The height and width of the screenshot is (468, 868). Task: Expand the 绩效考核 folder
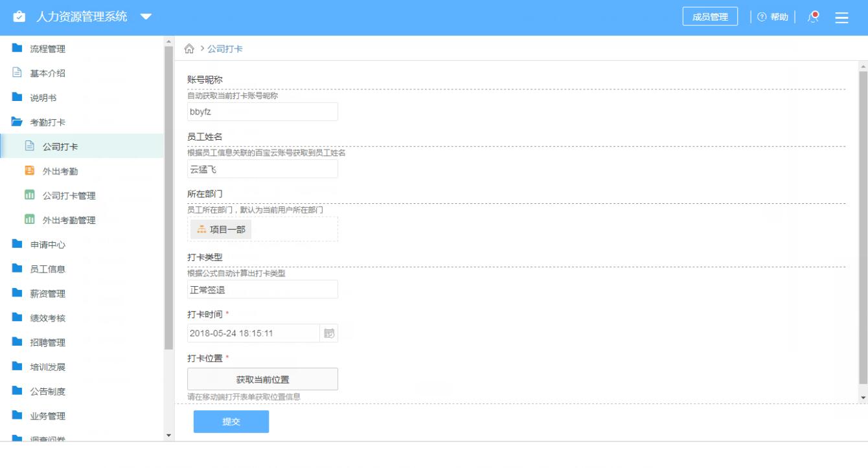(x=82, y=318)
